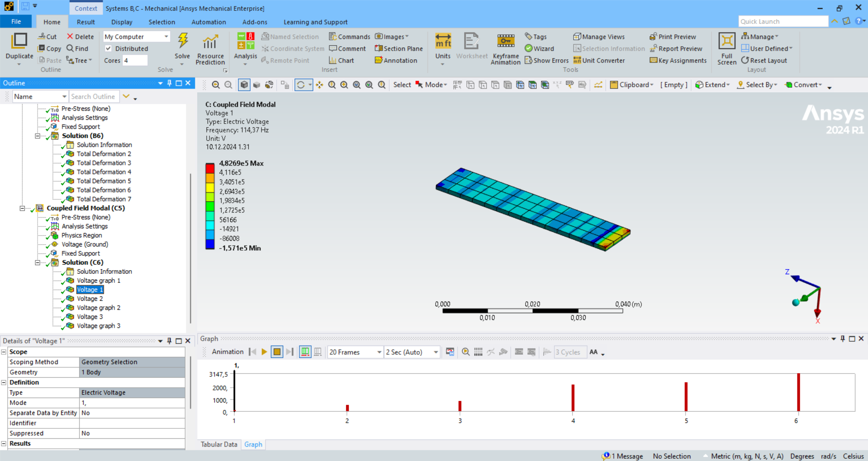The image size is (868, 461).
Task: Open the 2 Sec (Auto) dropdown
Action: click(412, 352)
